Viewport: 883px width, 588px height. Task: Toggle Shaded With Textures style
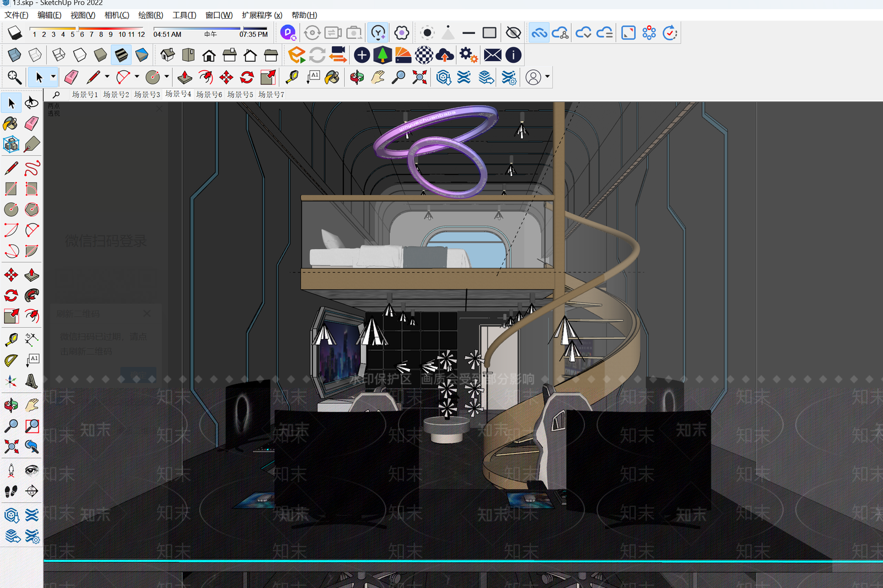click(121, 55)
